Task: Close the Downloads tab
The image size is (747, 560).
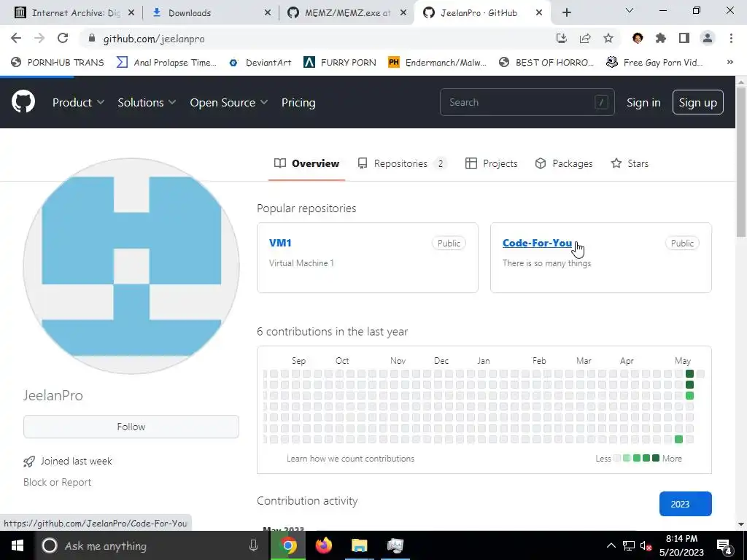Action: pos(268,13)
